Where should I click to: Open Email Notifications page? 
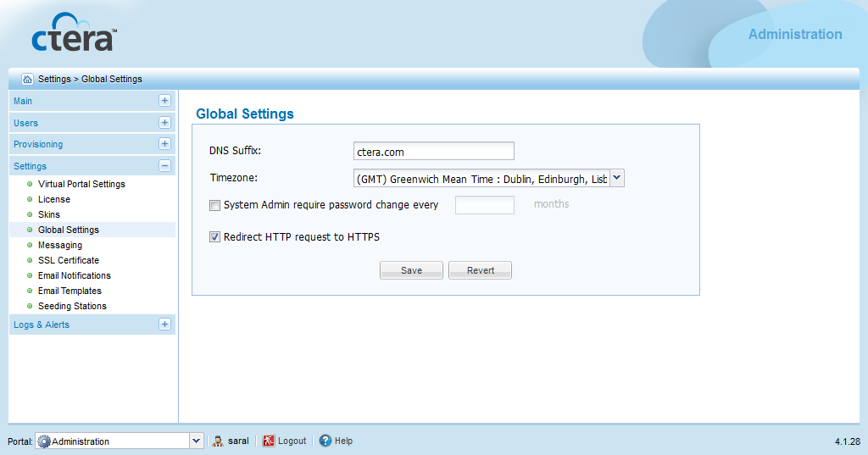[75, 275]
